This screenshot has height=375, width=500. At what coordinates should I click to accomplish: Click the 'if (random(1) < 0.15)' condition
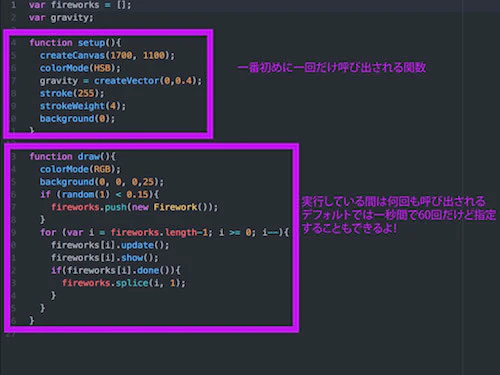pos(99,194)
